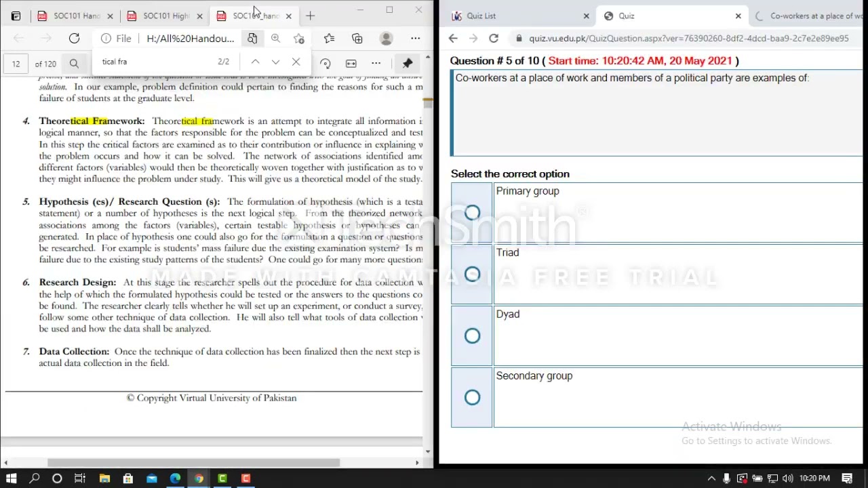The width and height of the screenshot is (868, 488).
Task: Close the Quiz tab in Chrome
Action: click(738, 16)
